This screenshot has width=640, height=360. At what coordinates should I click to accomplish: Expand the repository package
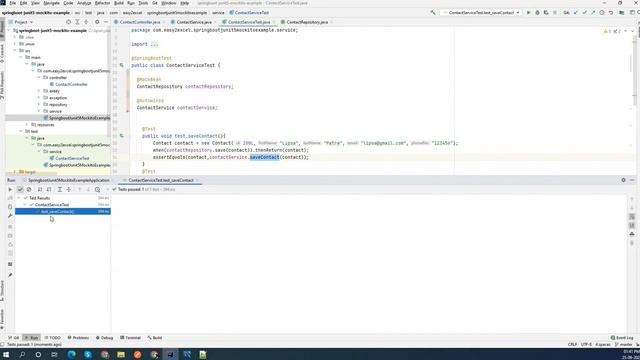point(39,104)
